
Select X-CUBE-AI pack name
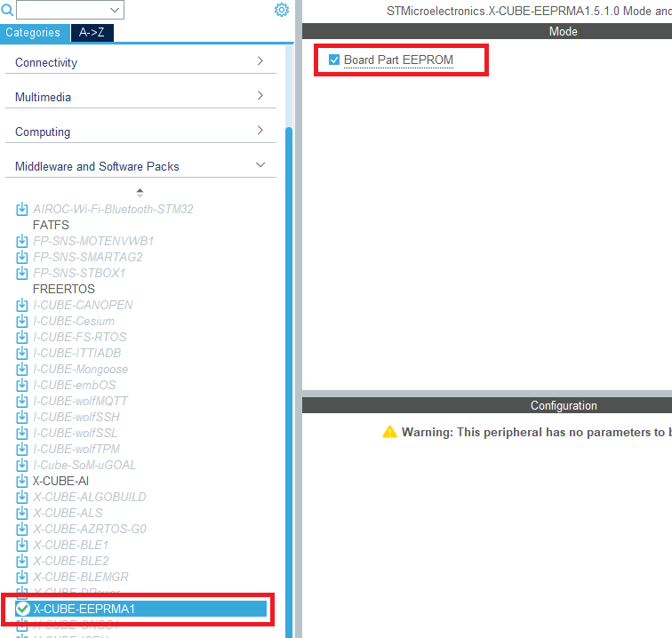[60, 482]
